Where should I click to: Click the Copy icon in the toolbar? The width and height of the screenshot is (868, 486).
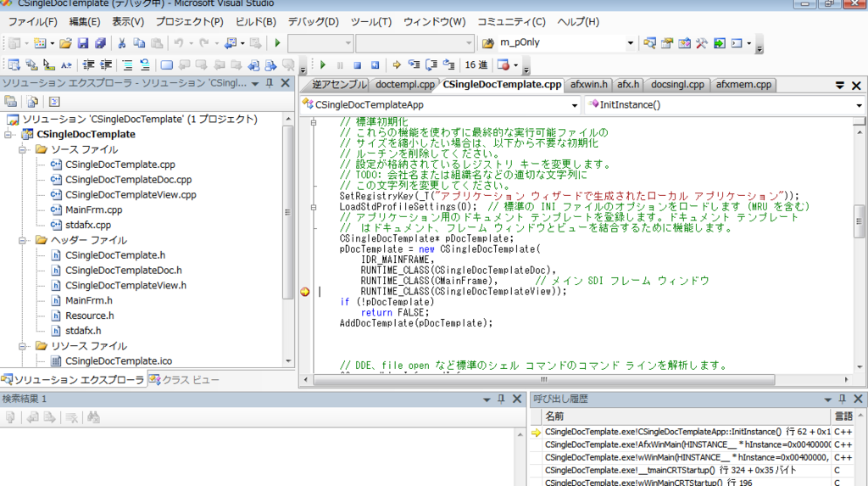click(139, 42)
